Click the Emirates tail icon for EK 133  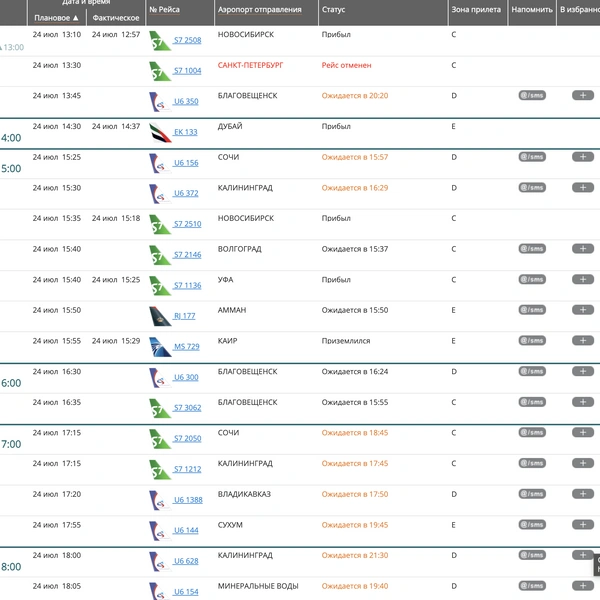click(x=160, y=132)
